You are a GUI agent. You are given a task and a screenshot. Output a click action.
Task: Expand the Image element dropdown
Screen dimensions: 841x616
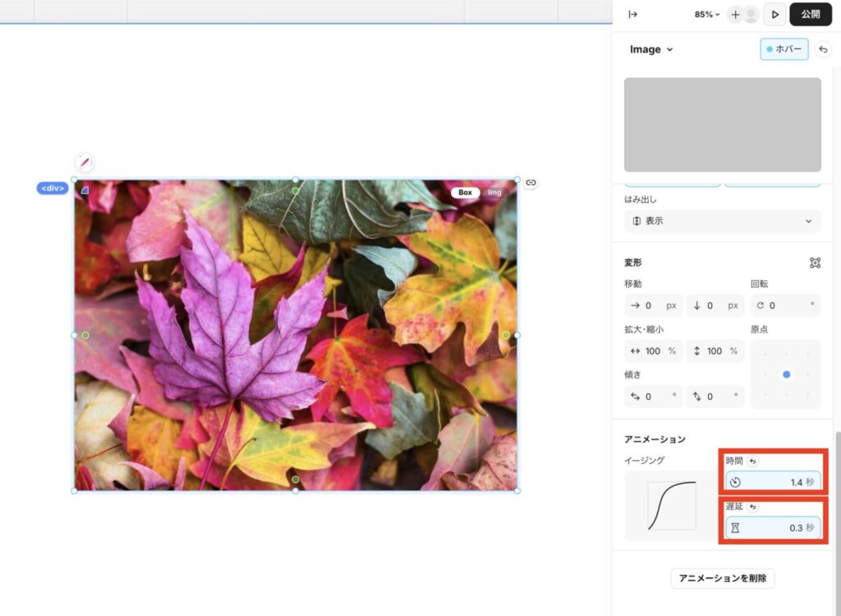tap(651, 49)
